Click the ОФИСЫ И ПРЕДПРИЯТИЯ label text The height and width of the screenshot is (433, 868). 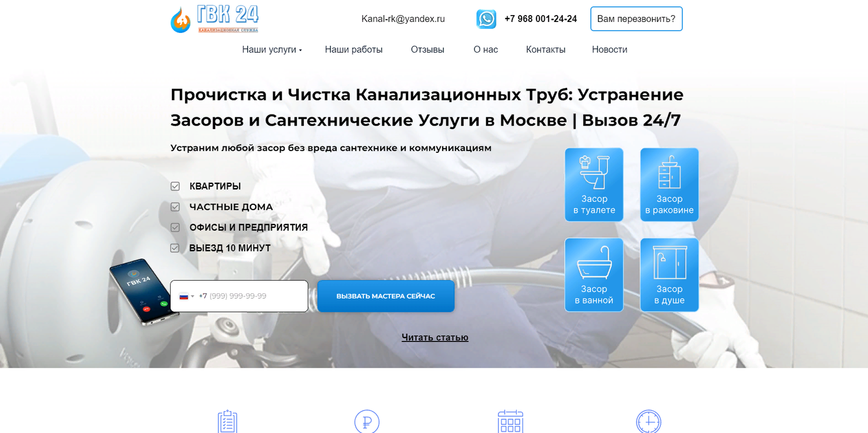[249, 227]
